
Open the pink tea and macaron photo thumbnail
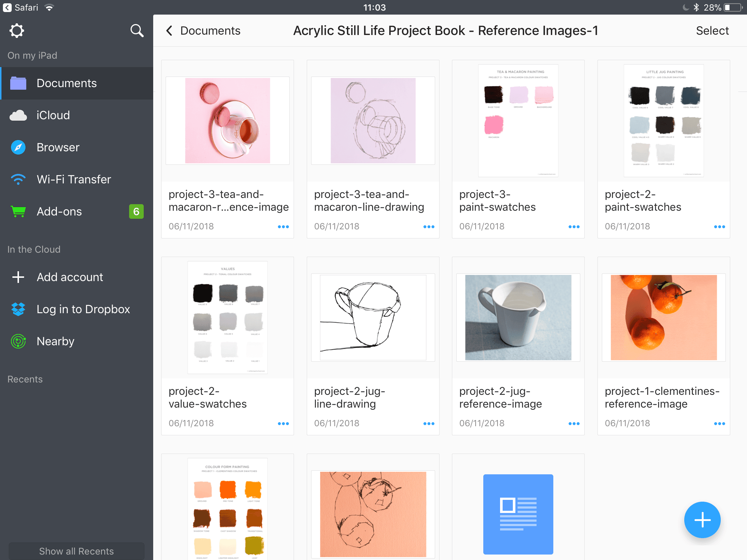point(228,121)
